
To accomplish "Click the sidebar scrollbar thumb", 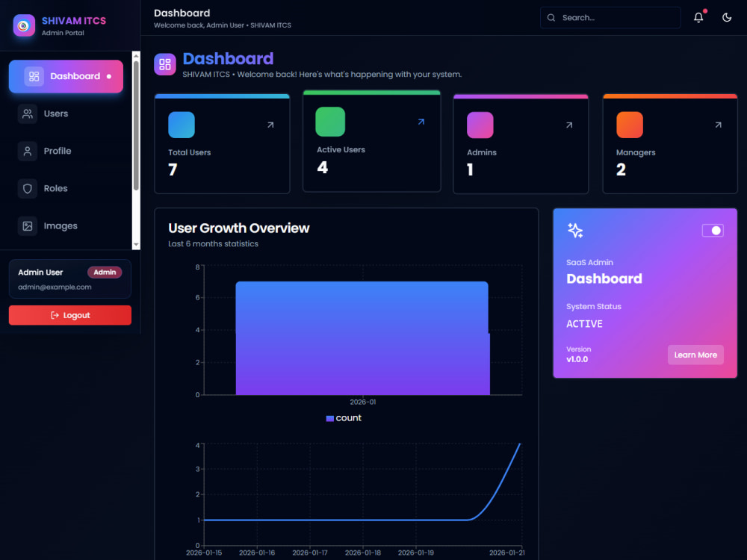I will 136,125.
